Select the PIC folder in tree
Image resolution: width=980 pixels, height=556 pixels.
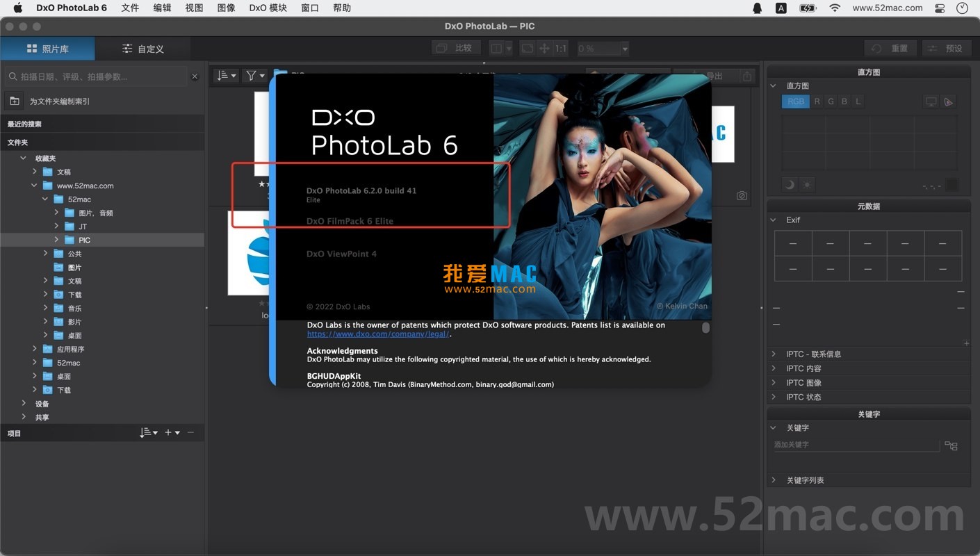point(102,240)
